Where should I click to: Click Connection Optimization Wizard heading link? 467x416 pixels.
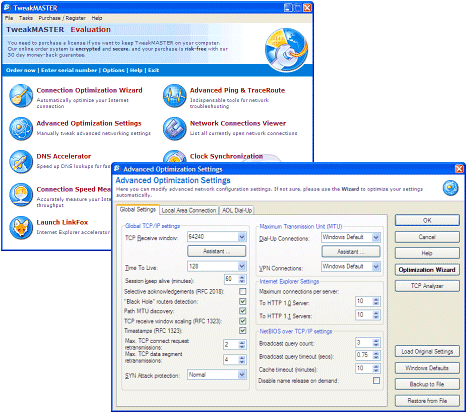pyautogui.click(x=89, y=90)
